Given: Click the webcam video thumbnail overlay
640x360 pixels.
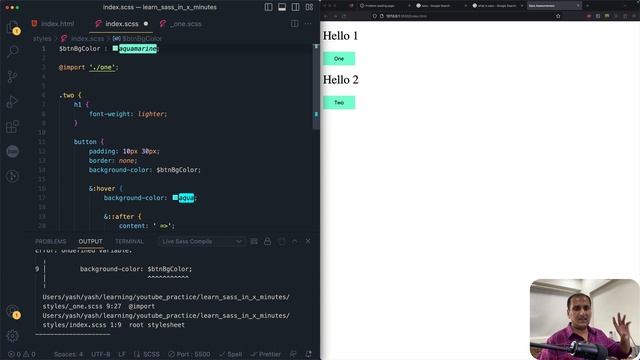Looking at the screenshot, I should click(584, 319).
